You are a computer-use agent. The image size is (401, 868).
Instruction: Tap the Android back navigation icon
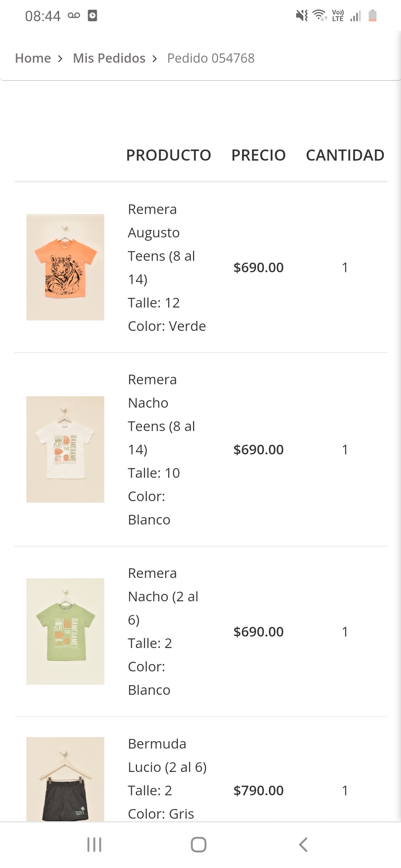(303, 845)
